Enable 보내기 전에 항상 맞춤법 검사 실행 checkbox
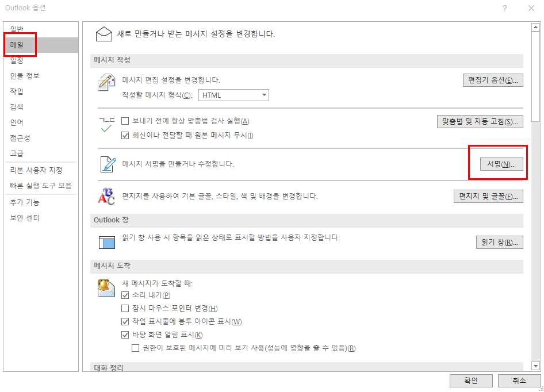This screenshot has width=544, height=392. [125, 121]
